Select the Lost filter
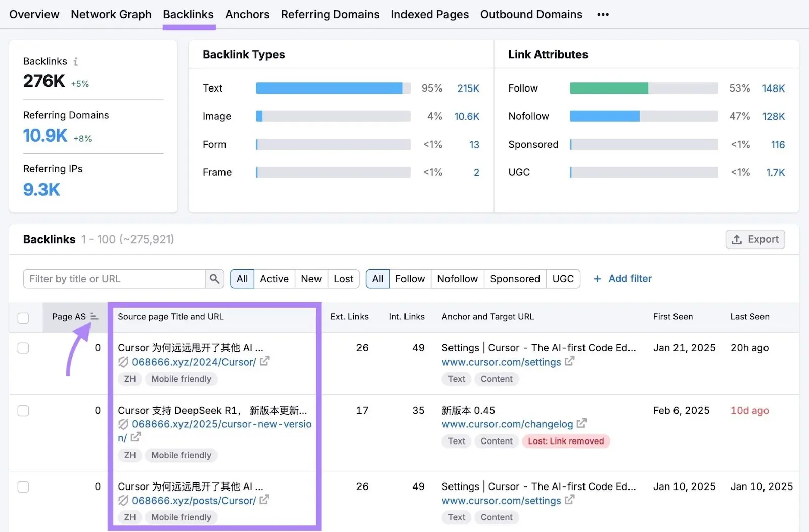809x532 pixels. (343, 278)
